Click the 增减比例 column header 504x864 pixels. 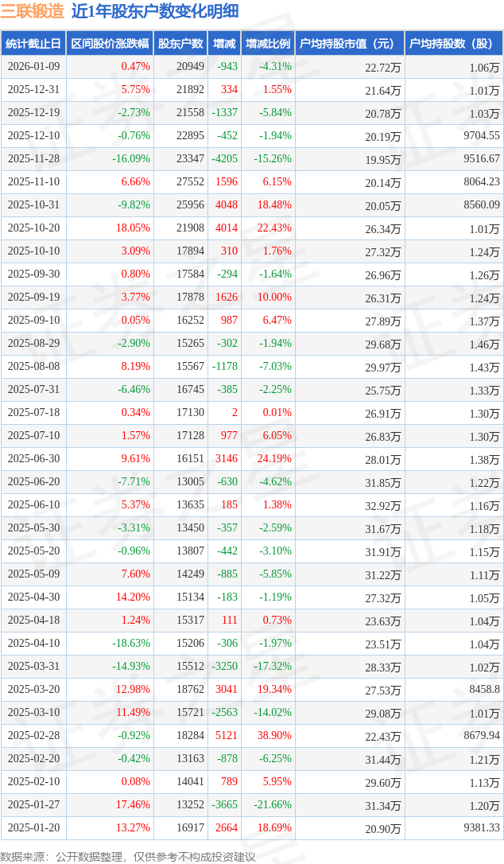(x=268, y=44)
